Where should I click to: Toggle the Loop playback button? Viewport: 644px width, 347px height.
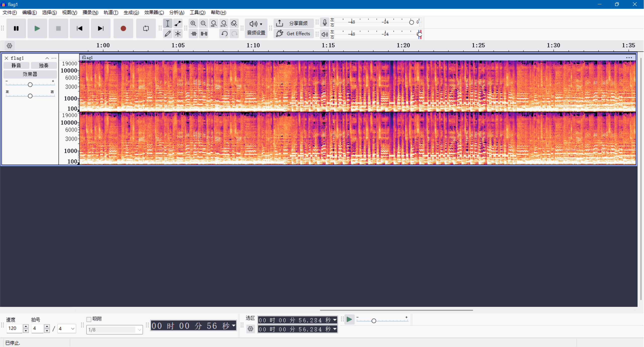[146, 28]
